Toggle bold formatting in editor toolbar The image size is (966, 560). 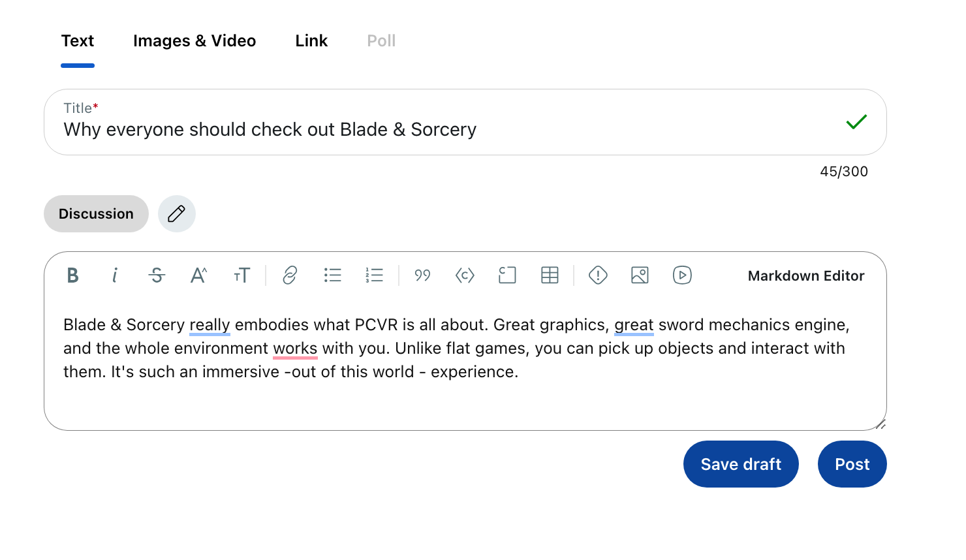[x=73, y=275]
